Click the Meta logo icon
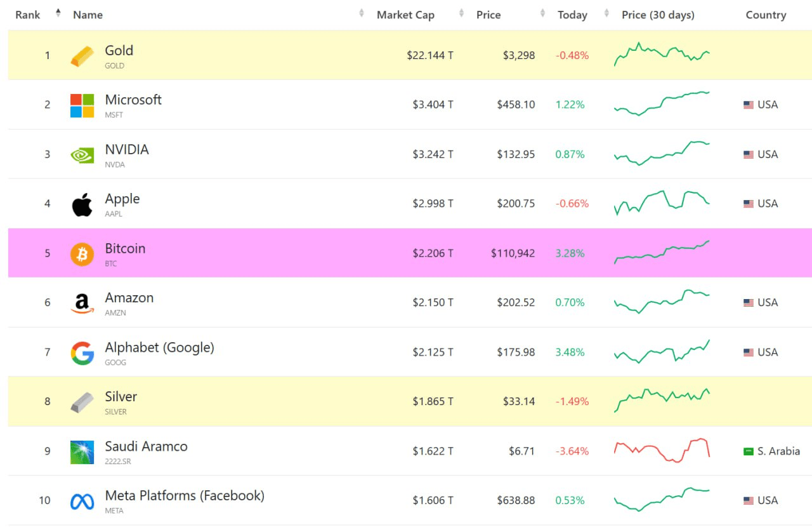812x527 pixels. pyautogui.click(x=82, y=502)
